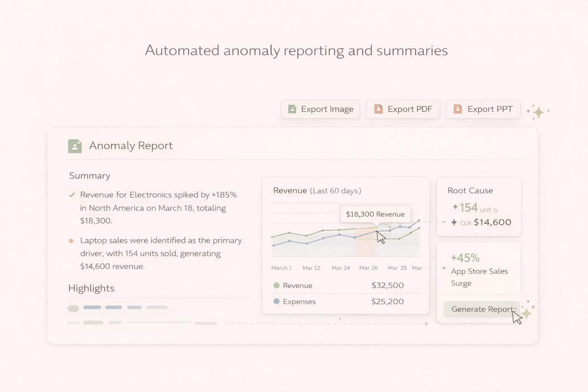
Task: Click the green checkmark beside Electronics revenue summary
Action: click(x=72, y=195)
